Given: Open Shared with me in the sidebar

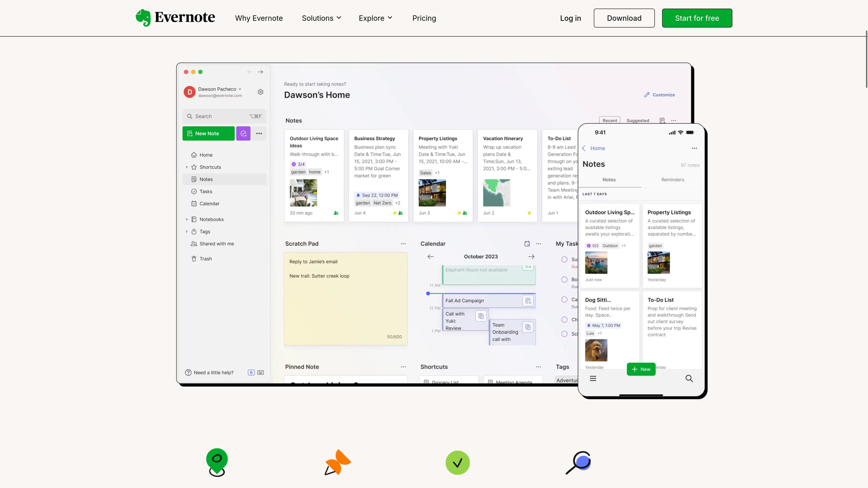Looking at the screenshot, I should tap(224, 244).
